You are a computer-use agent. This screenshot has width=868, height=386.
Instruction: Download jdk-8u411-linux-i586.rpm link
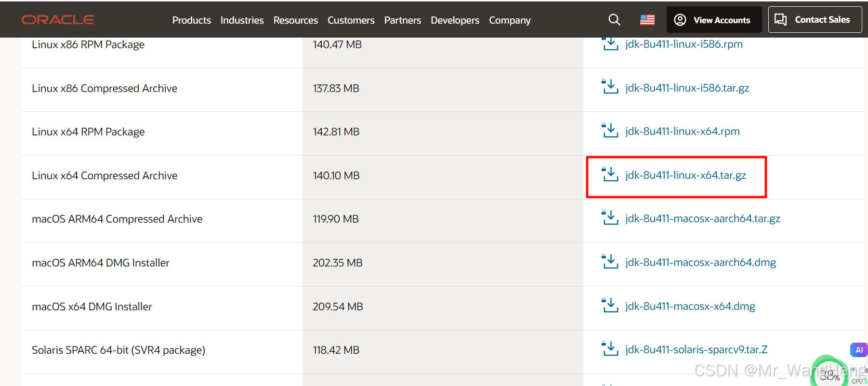(684, 44)
